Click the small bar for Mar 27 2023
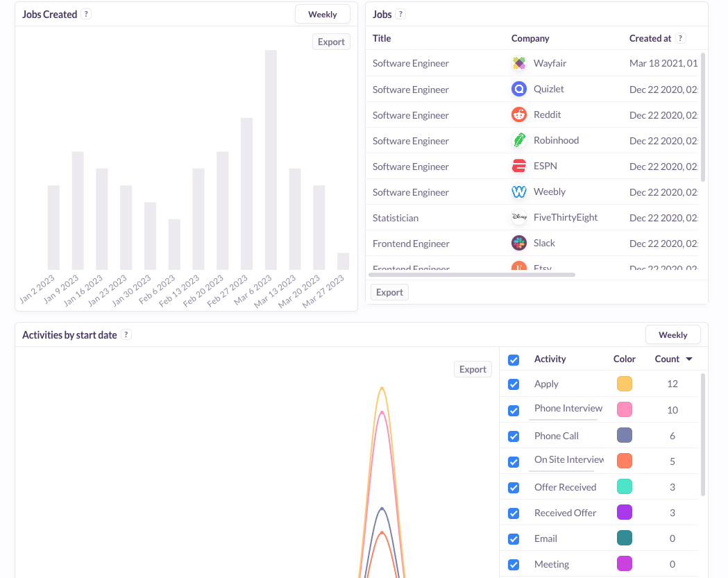 click(x=343, y=262)
